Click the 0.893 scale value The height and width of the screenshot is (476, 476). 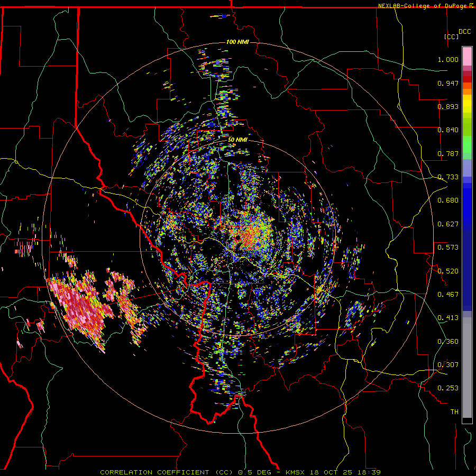coord(448,106)
